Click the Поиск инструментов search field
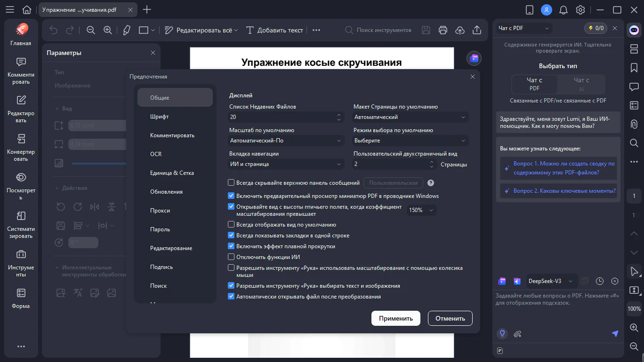The image size is (644, 362). [378, 30]
